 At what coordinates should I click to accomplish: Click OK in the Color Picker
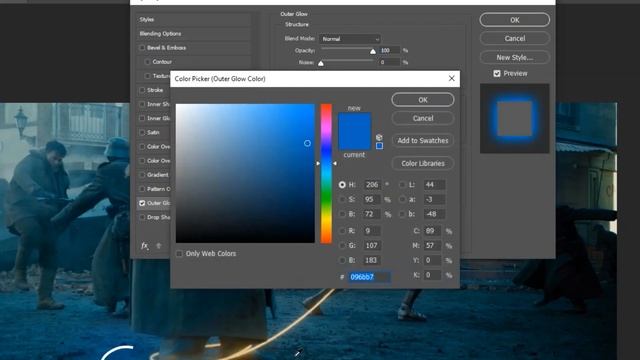pos(423,100)
